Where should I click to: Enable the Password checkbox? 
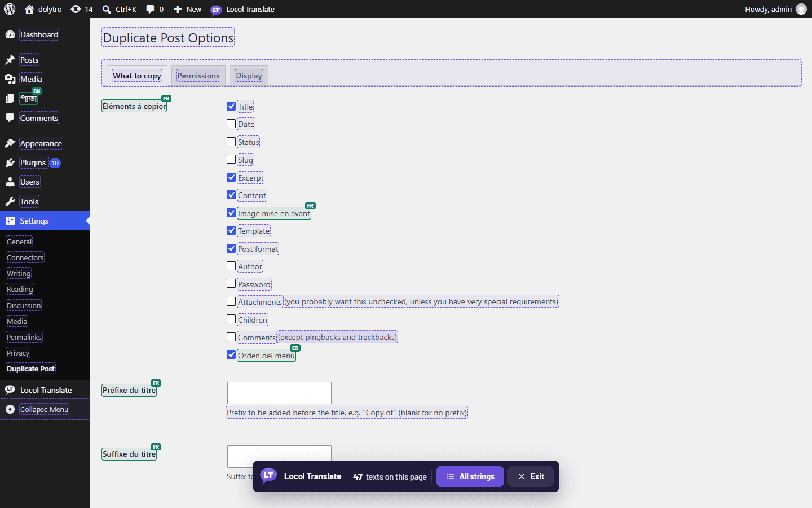[x=231, y=283]
